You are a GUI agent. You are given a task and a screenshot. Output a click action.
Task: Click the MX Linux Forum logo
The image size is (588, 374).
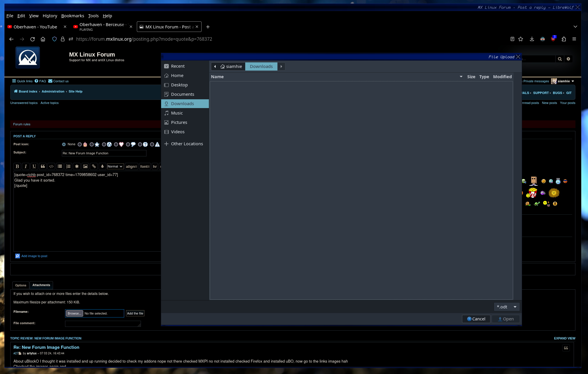pyautogui.click(x=28, y=57)
